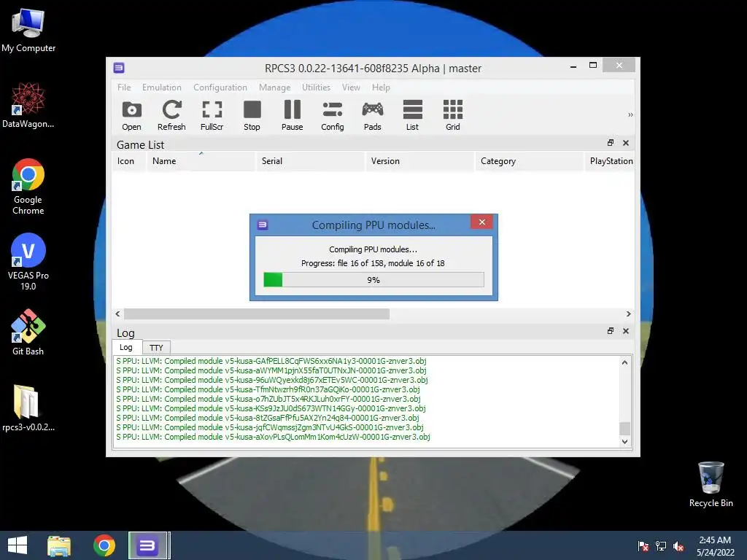
Task: Open the Configuration menu
Action: pos(220,87)
